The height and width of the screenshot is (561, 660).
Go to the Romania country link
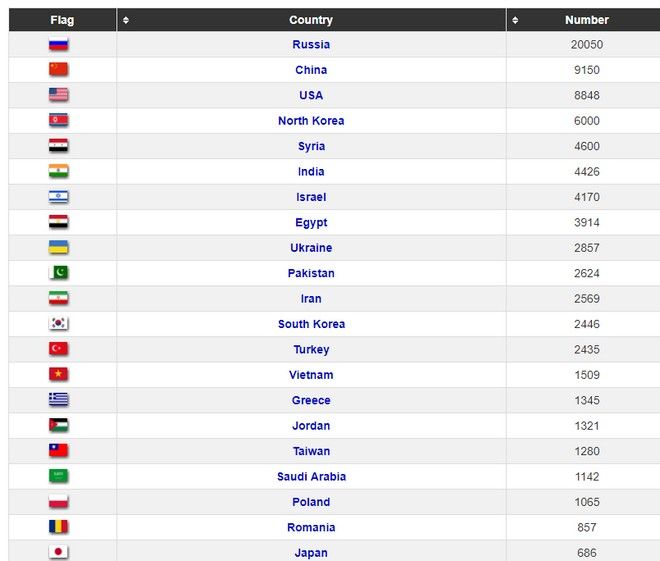(311, 528)
